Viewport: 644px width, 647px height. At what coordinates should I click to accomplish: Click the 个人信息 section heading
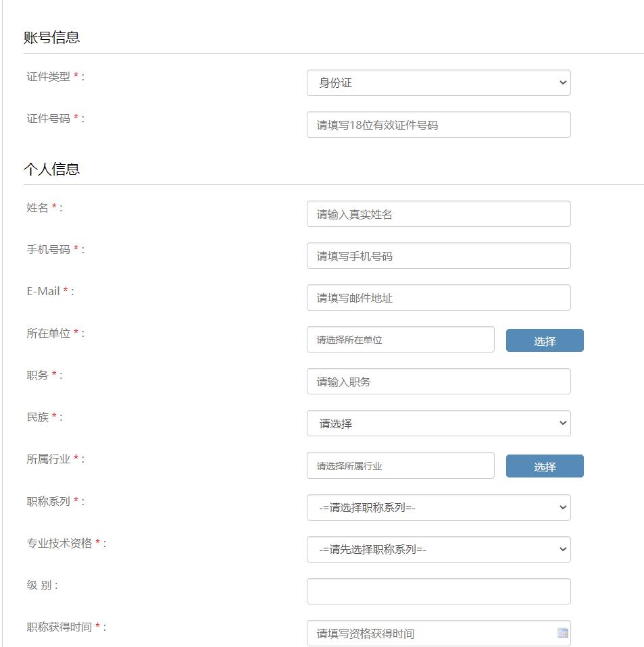click(52, 169)
